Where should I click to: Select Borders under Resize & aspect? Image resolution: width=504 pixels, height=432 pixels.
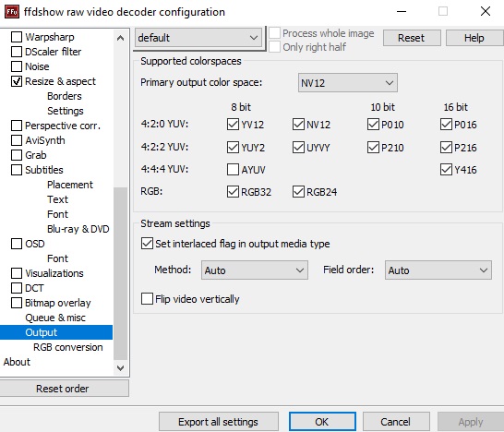[65, 96]
